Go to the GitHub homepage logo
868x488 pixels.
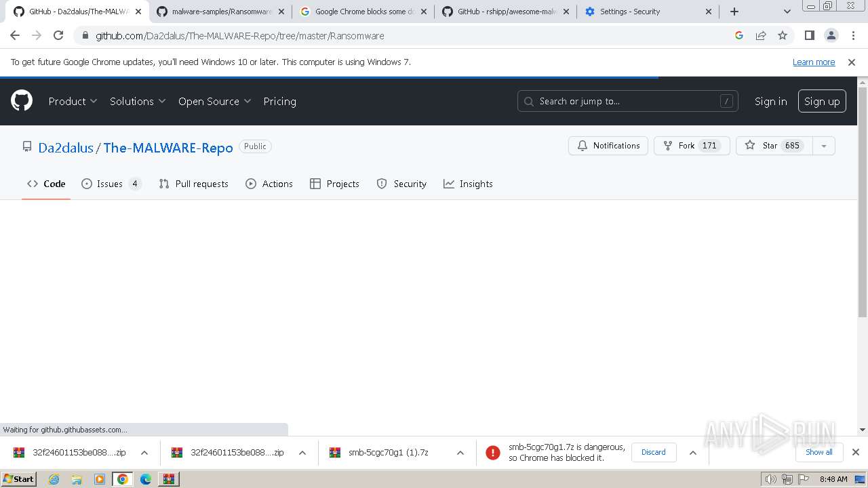click(x=22, y=101)
